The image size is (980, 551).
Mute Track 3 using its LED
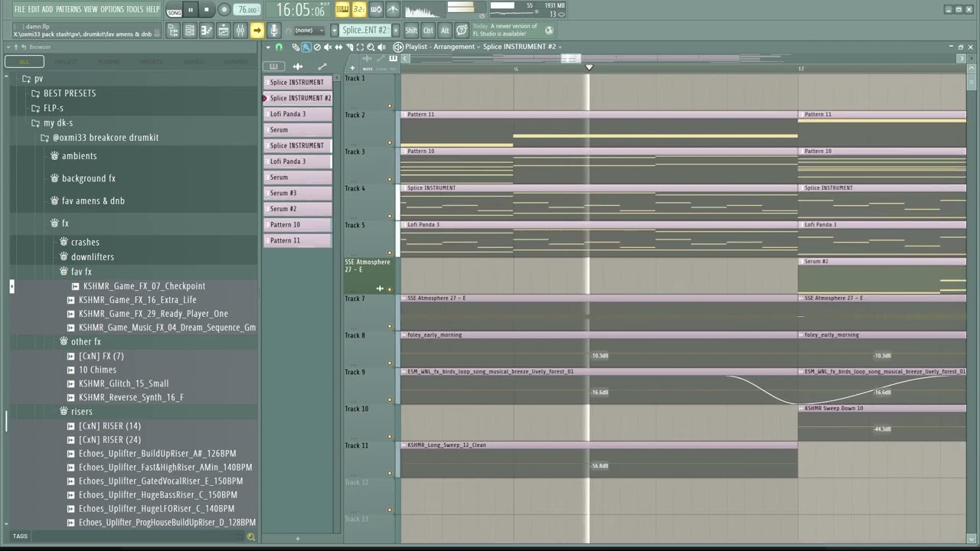390,180
